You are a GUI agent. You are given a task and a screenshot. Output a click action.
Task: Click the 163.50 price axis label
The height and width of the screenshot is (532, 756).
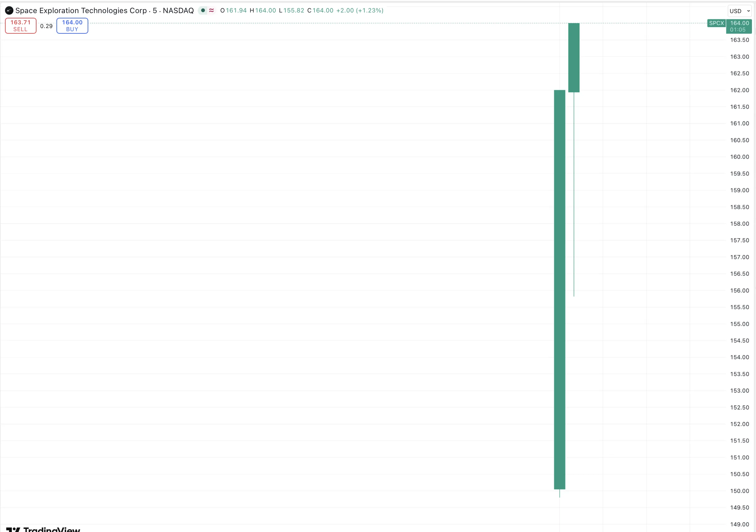click(x=739, y=40)
